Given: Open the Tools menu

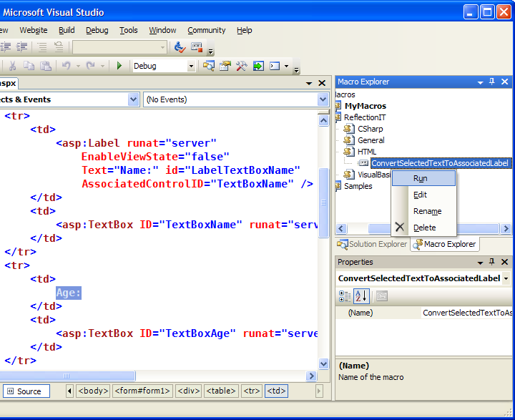Looking at the screenshot, I should [129, 30].
